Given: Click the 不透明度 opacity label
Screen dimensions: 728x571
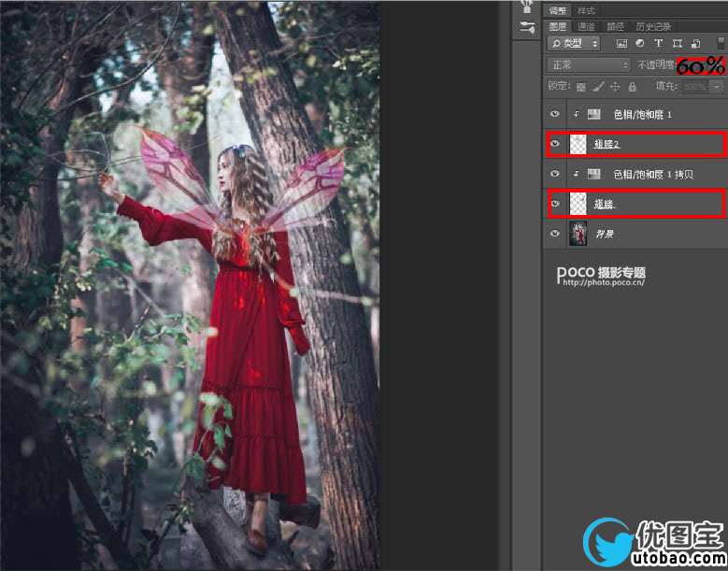Looking at the screenshot, I should (655, 65).
